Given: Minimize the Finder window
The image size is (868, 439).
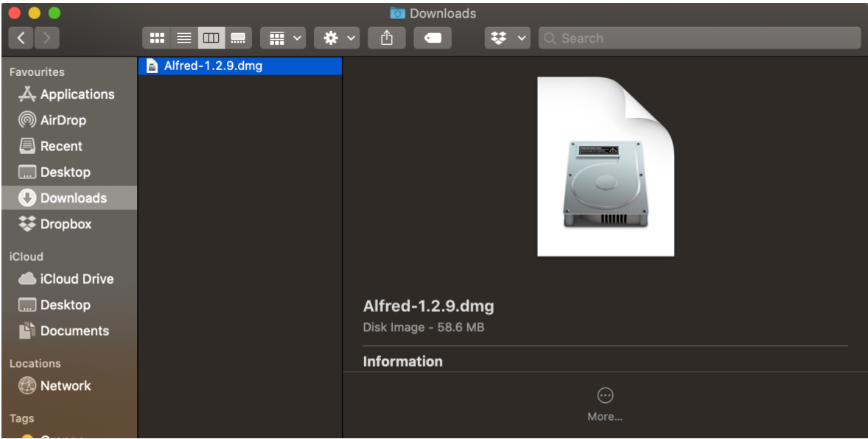Looking at the screenshot, I should pos(35,13).
